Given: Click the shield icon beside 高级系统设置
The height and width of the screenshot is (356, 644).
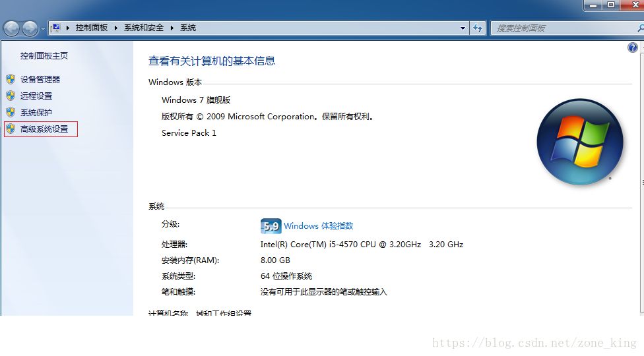Looking at the screenshot, I should pos(11,129).
